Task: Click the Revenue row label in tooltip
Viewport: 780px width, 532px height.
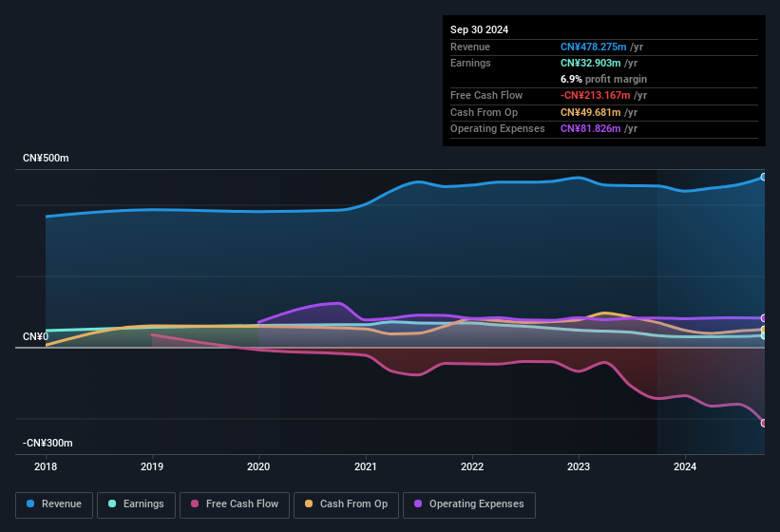Action: [x=470, y=47]
